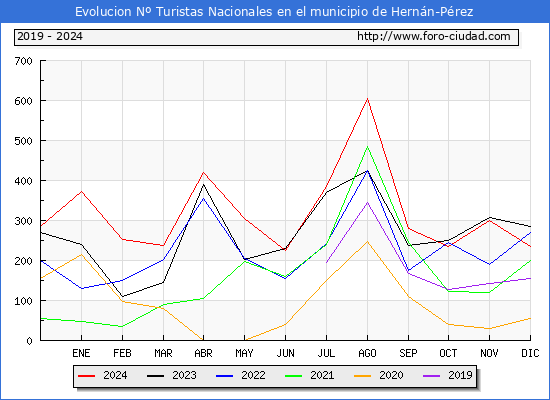550x400 pixels.
Task: Click the green 2021 legend line swatch
Action: pyautogui.click(x=294, y=376)
